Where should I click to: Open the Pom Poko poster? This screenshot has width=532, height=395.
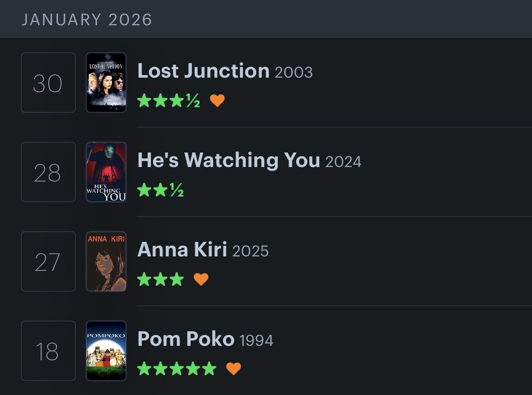pos(106,351)
